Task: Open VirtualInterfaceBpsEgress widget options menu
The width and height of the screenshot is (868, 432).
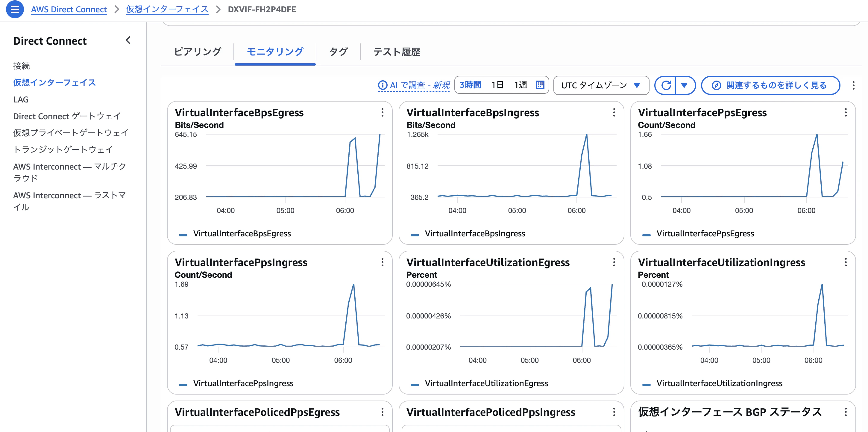Action: (383, 113)
